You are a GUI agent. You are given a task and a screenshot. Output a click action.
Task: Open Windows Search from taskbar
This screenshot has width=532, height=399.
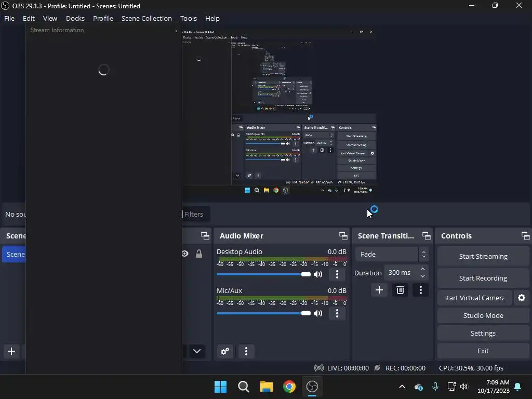click(x=243, y=387)
